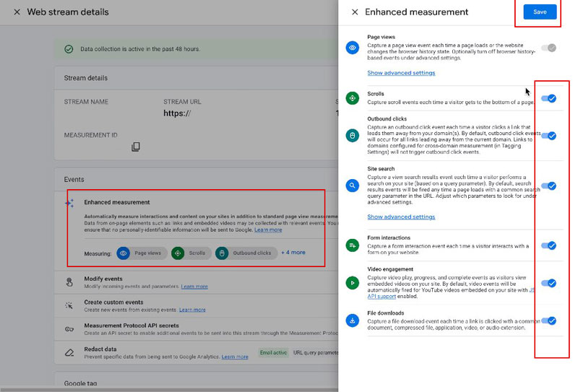The height and width of the screenshot is (392, 578).
Task: Click the Measurement Protocol API secrets key icon
Action: tap(69, 329)
